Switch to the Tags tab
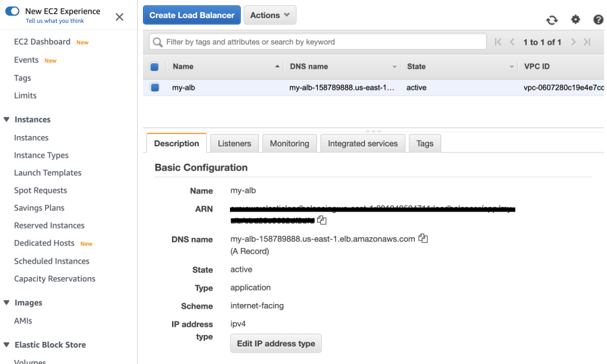 click(x=425, y=144)
